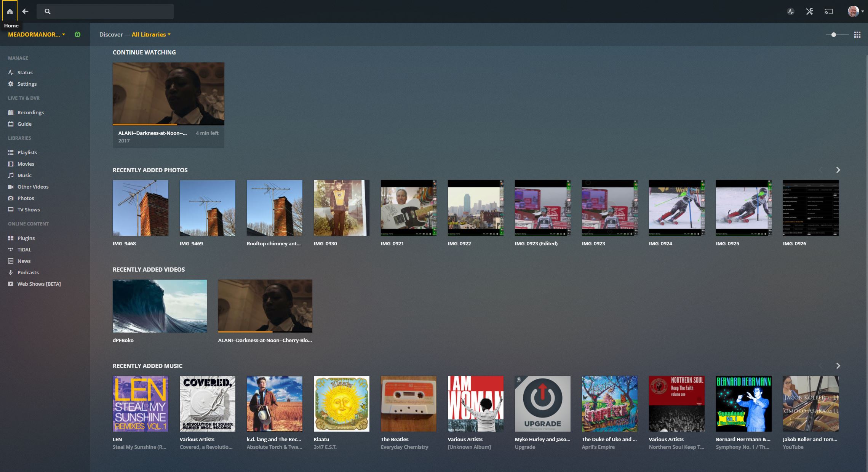Open TIDAL online content
This screenshot has height=472, width=868.
point(24,250)
